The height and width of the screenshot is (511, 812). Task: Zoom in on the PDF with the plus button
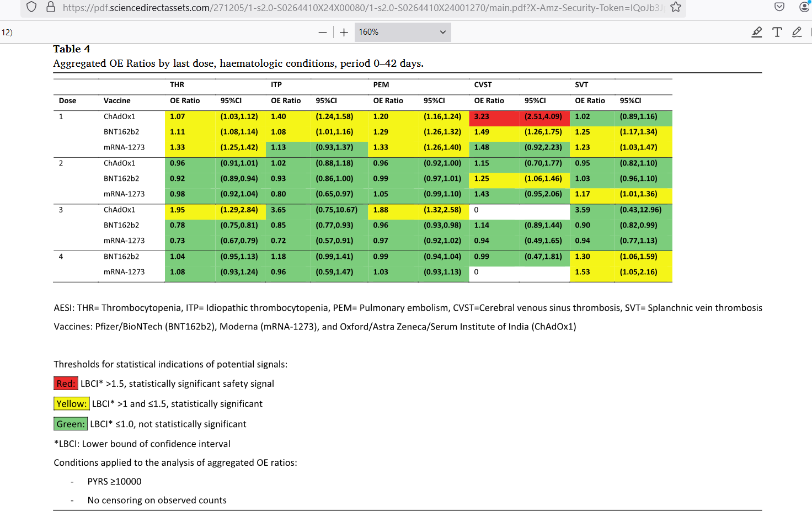click(x=344, y=32)
